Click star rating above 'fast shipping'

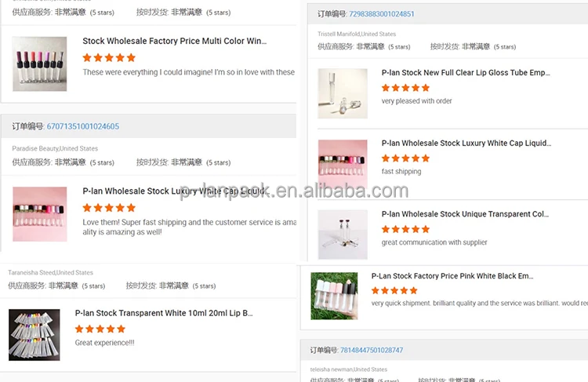click(x=405, y=158)
